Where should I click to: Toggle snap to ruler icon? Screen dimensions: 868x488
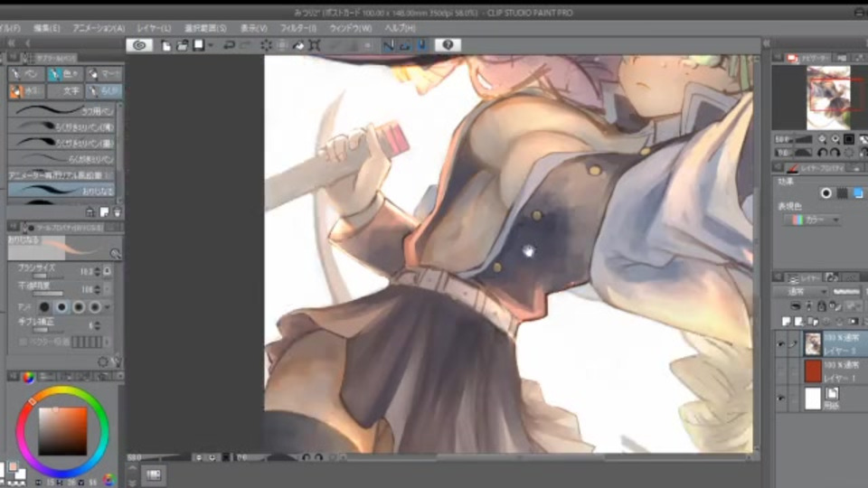pos(389,45)
